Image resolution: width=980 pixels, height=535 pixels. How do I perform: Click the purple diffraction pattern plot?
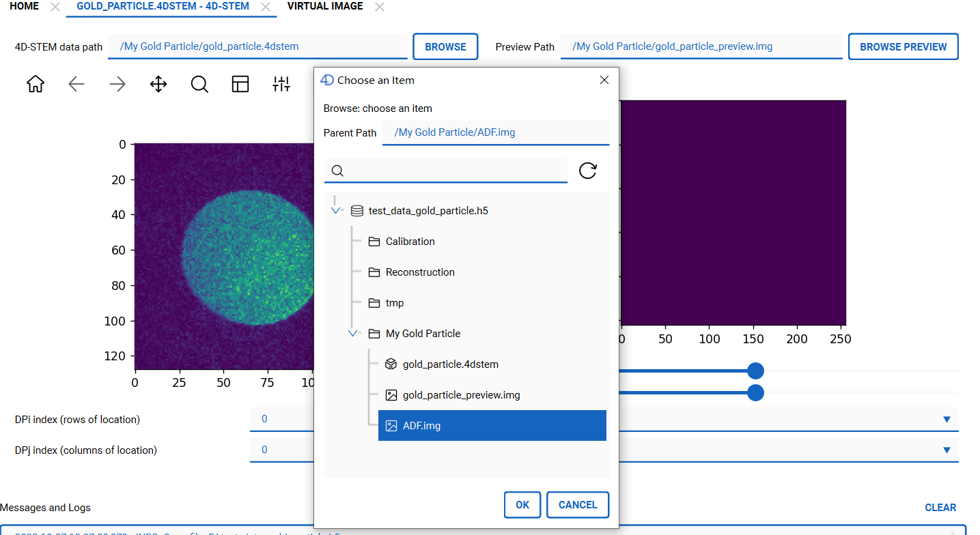click(x=733, y=213)
